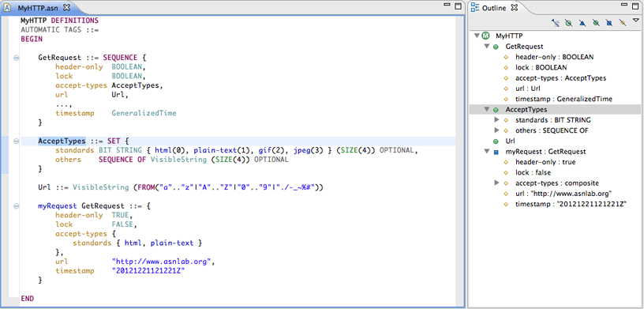Toggle the hide-types filter with solid green dot
644x309 pixels.
click(x=596, y=24)
